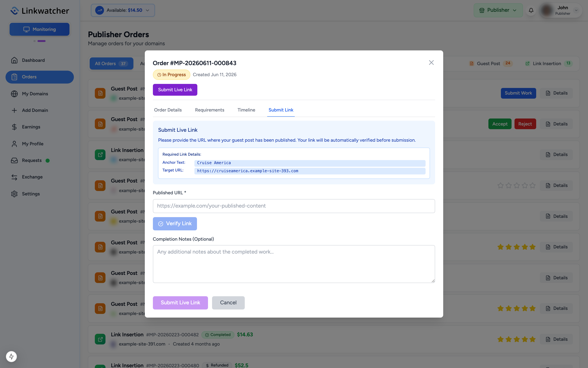588x368 pixels.
Task: Click the Earnings dollar icon
Action: tap(14, 127)
